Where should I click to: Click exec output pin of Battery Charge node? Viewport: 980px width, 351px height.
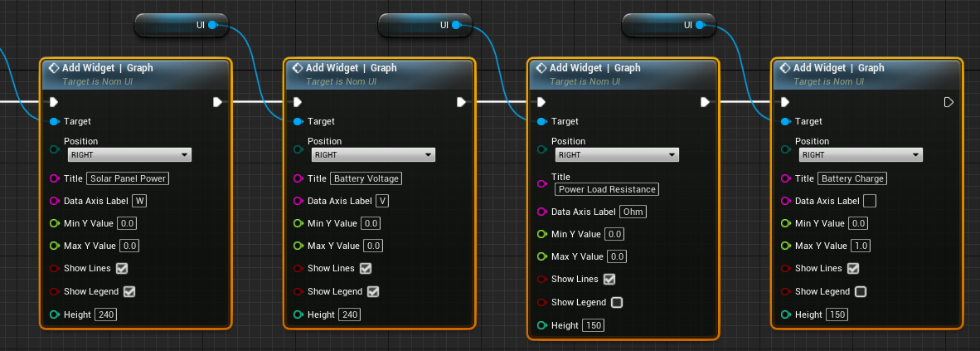coord(948,102)
